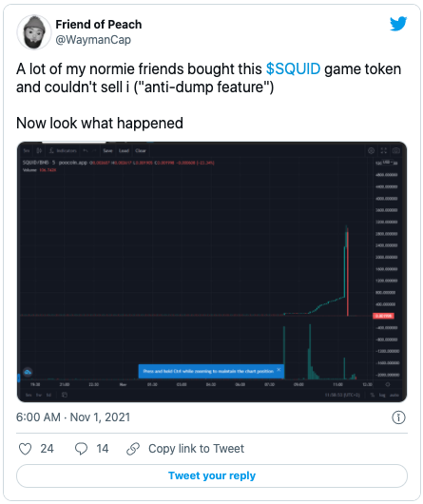This screenshot has width=423, height=504.
Task: Dismiss the blue zoom hint tooltip
Action: point(279,370)
